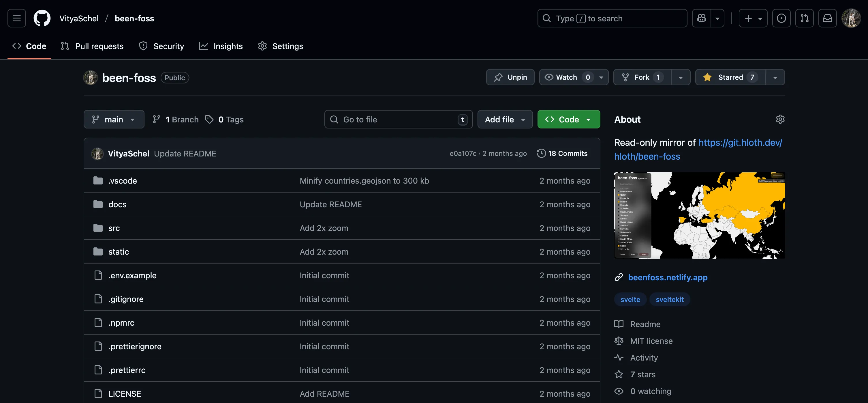Image resolution: width=868 pixels, height=403 pixels.
Task: Open pull requests icon in header
Action: click(x=804, y=18)
